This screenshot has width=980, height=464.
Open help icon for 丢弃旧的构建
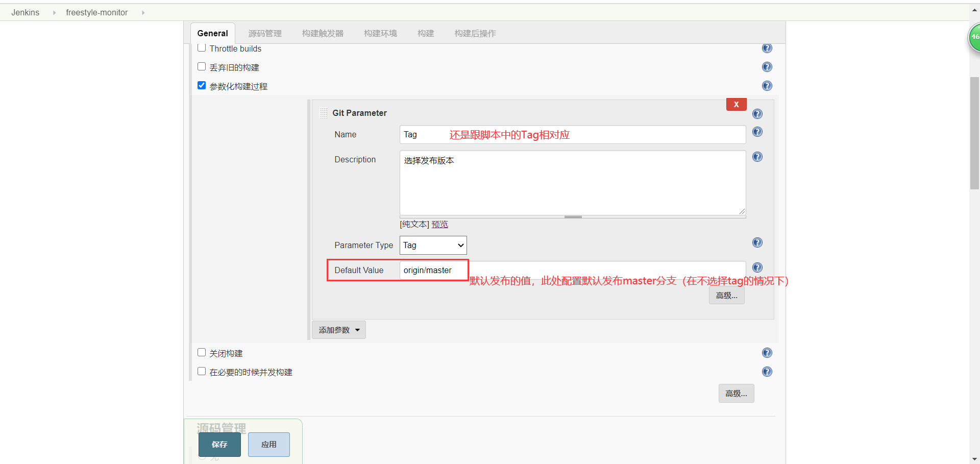[x=767, y=67]
